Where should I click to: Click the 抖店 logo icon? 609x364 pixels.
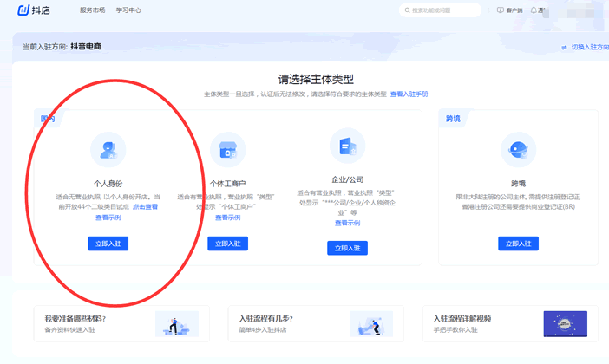(x=23, y=10)
